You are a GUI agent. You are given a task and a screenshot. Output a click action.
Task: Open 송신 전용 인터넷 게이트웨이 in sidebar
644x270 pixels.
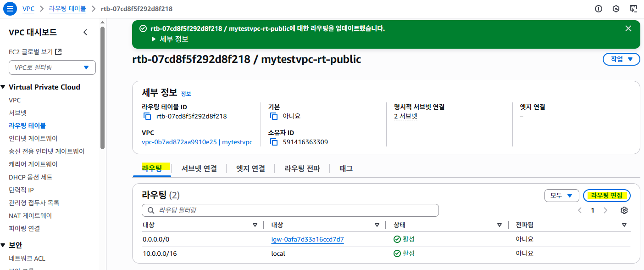(47, 151)
